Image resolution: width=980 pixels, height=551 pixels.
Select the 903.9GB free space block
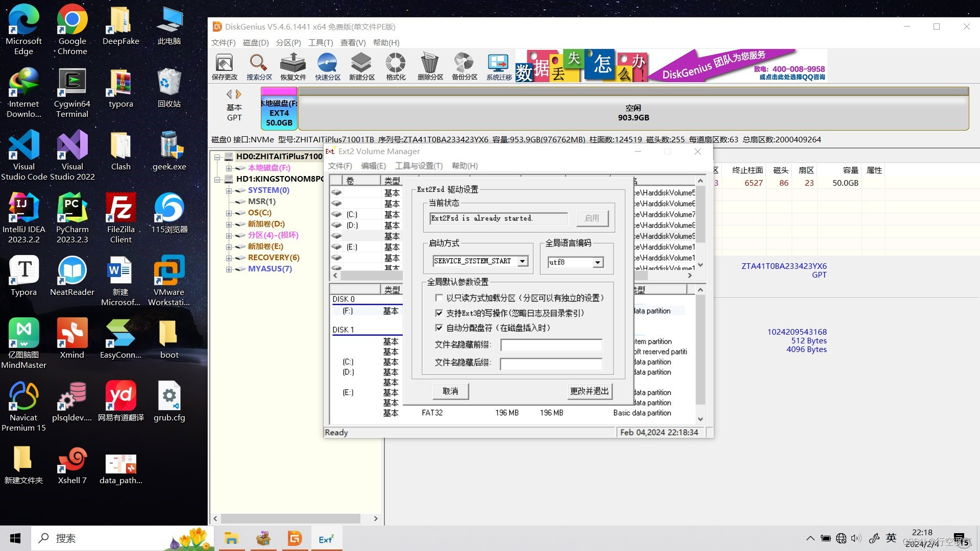point(633,108)
